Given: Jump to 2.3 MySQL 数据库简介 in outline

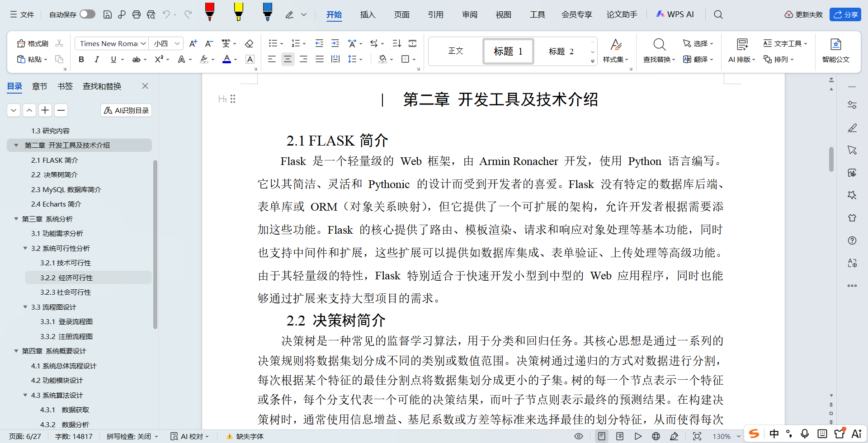Looking at the screenshot, I should (x=66, y=189).
